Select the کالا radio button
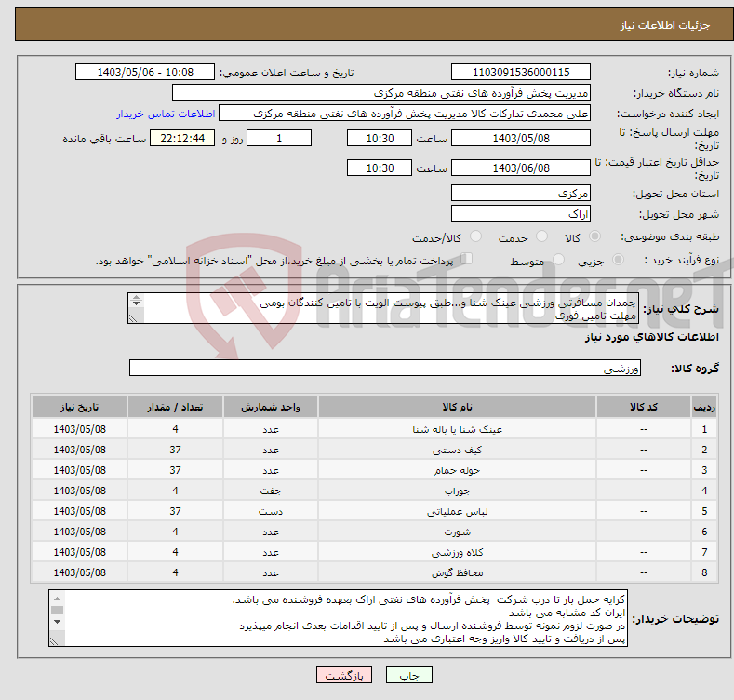Screen dimensions: 734x700 594,236
